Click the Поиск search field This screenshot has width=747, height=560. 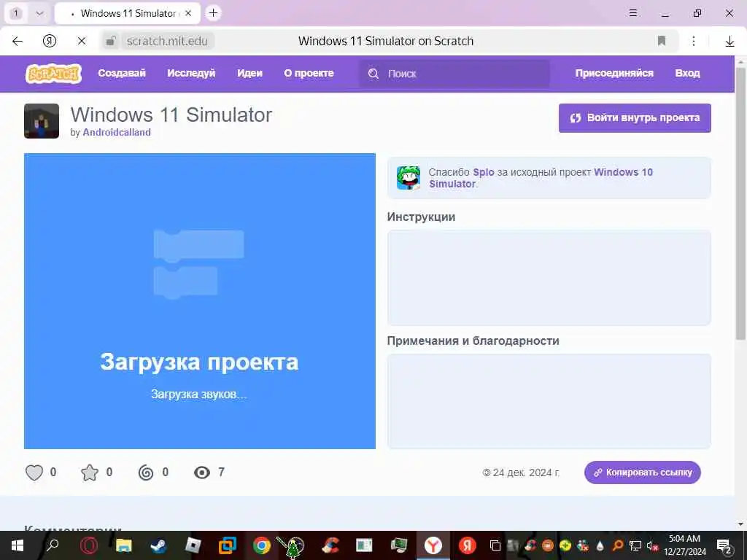click(x=454, y=74)
